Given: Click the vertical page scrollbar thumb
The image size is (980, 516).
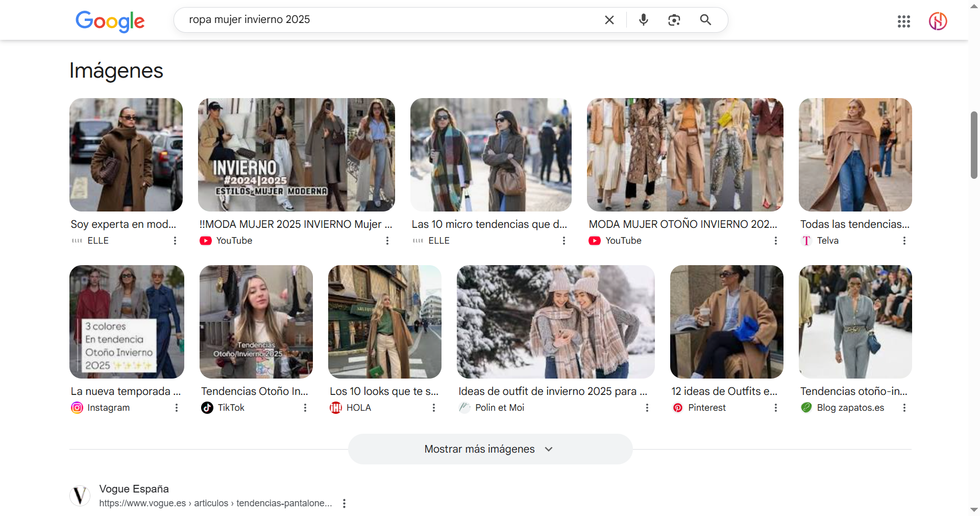Looking at the screenshot, I should pyautogui.click(x=974, y=145).
